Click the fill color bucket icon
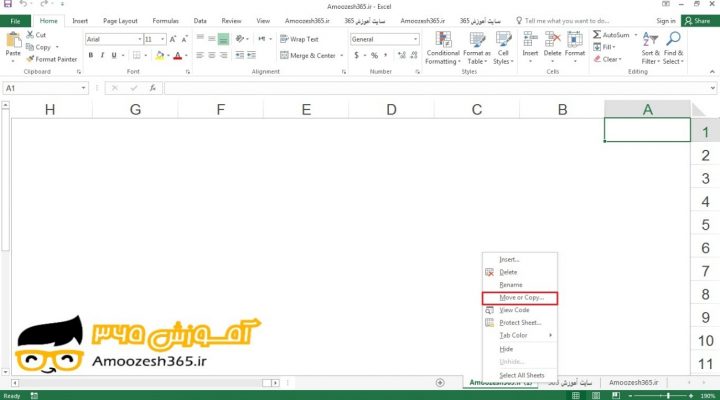720x400 pixels. pyautogui.click(x=159, y=56)
